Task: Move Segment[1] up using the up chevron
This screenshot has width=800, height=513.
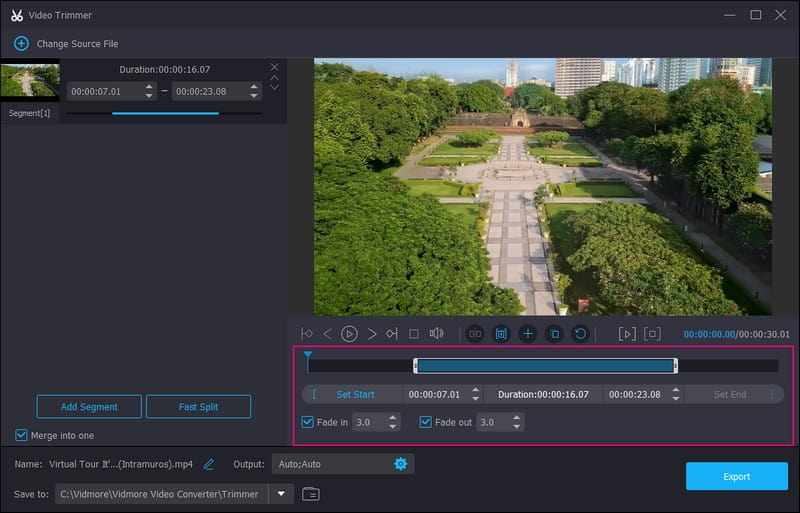Action: point(275,77)
